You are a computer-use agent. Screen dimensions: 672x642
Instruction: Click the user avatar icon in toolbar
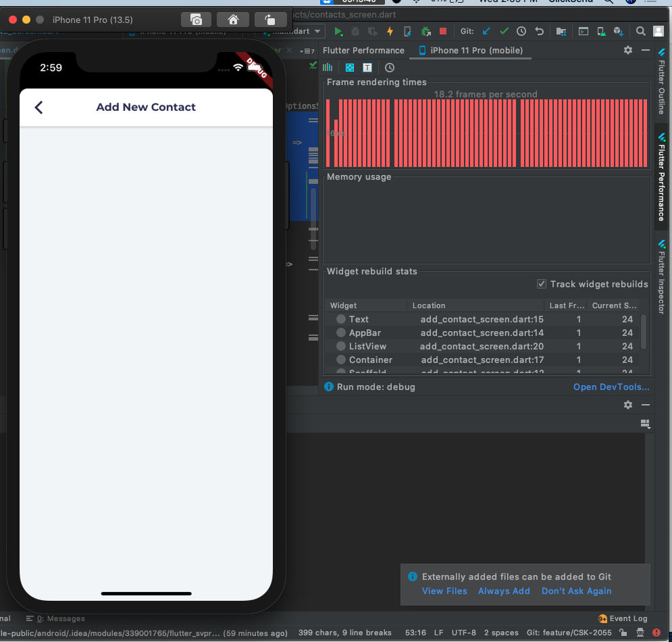(658, 31)
